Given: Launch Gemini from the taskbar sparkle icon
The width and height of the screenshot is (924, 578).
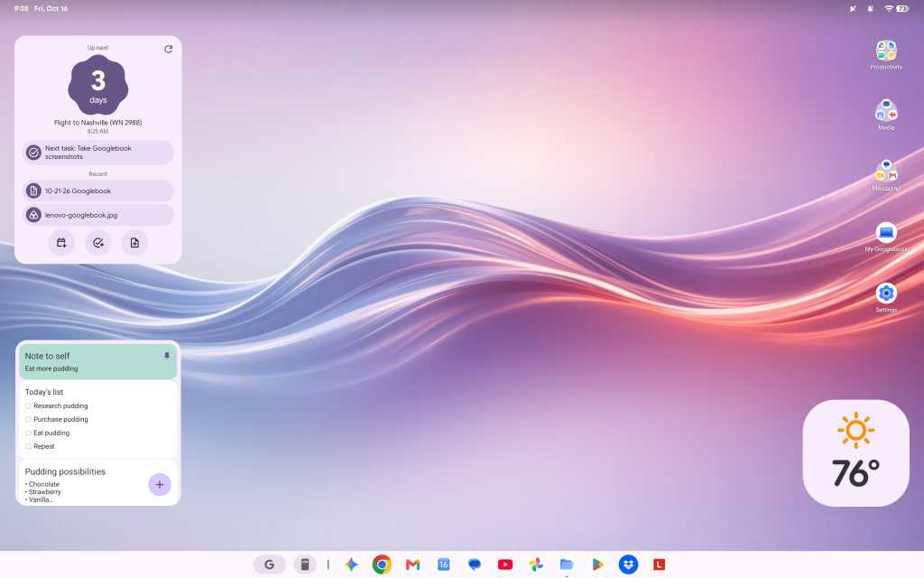Looking at the screenshot, I should pos(351,564).
